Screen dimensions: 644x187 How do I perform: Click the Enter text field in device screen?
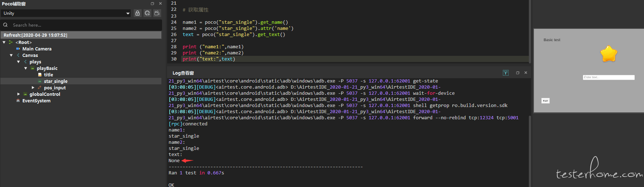pos(609,77)
